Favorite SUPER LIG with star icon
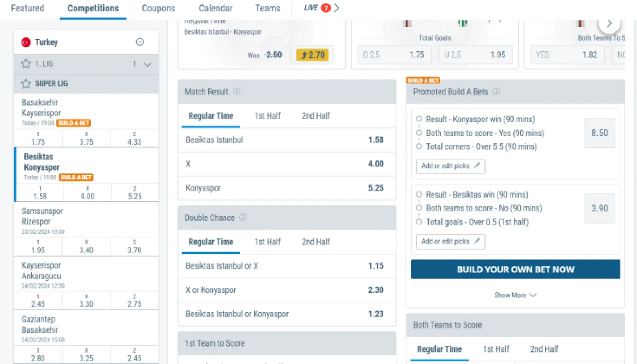This screenshot has width=637, height=364. (26, 83)
